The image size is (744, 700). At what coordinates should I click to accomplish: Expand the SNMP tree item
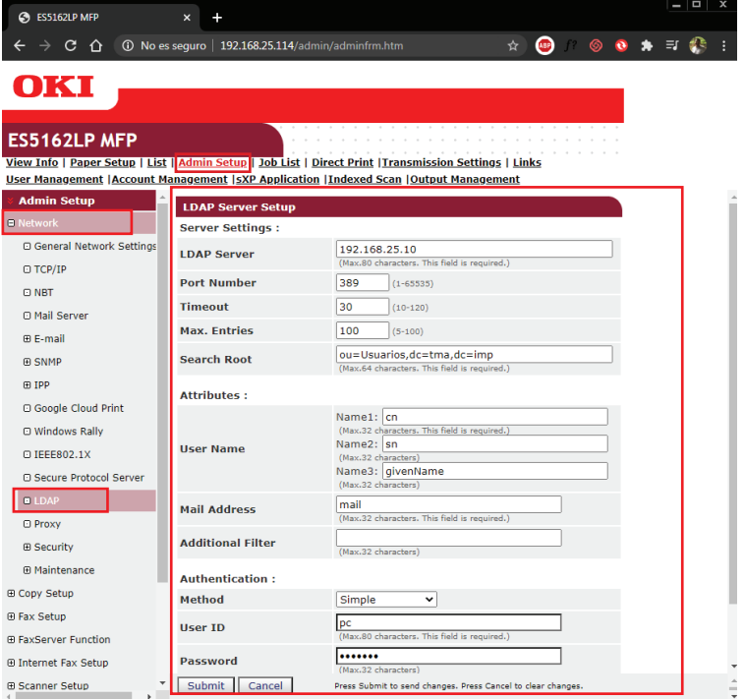pos(28,362)
